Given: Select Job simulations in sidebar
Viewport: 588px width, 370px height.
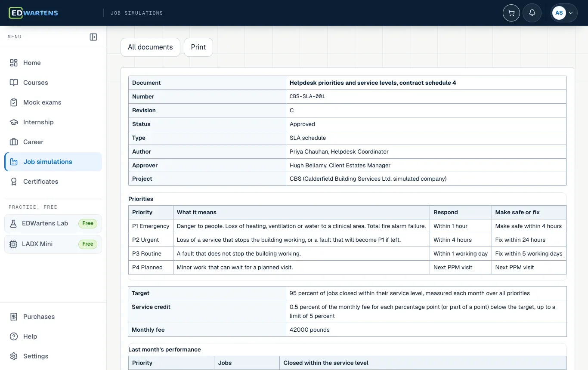Looking at the screenshot, I should (53, 162).
